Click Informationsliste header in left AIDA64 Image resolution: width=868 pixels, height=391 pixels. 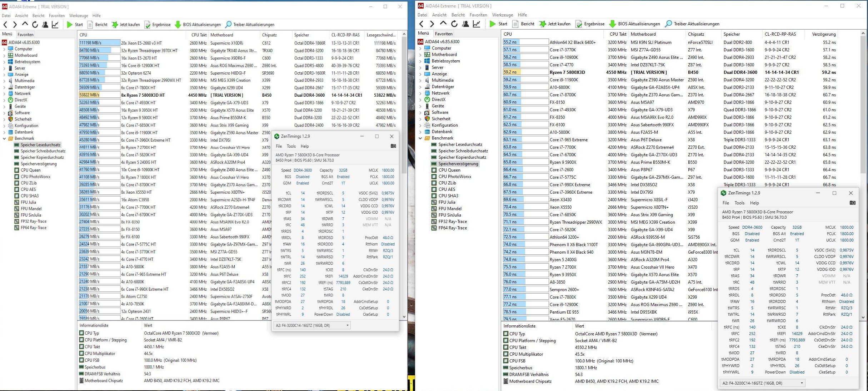click(x=94, y=325)
